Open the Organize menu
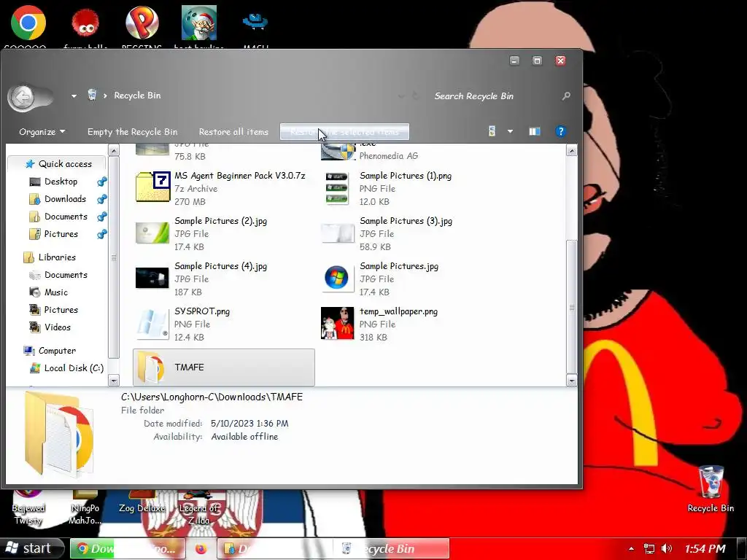Viewport: 747px width, 560px height. point(42,132)
